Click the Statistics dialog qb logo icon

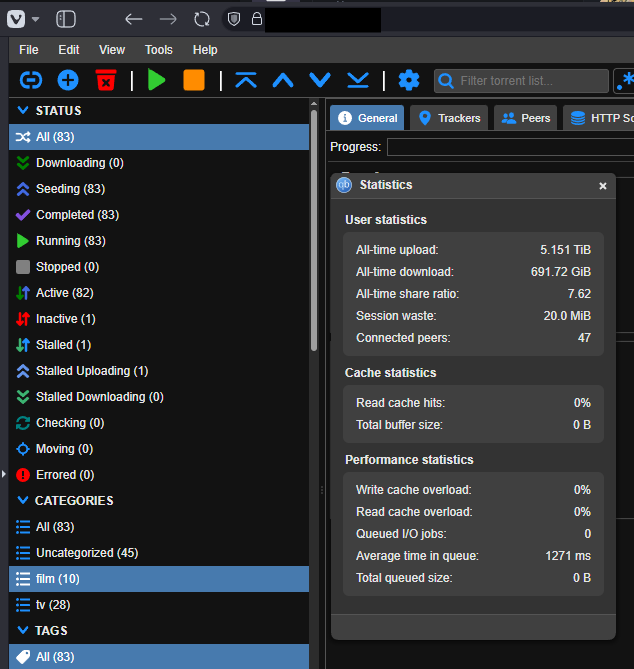pos(344,185)
